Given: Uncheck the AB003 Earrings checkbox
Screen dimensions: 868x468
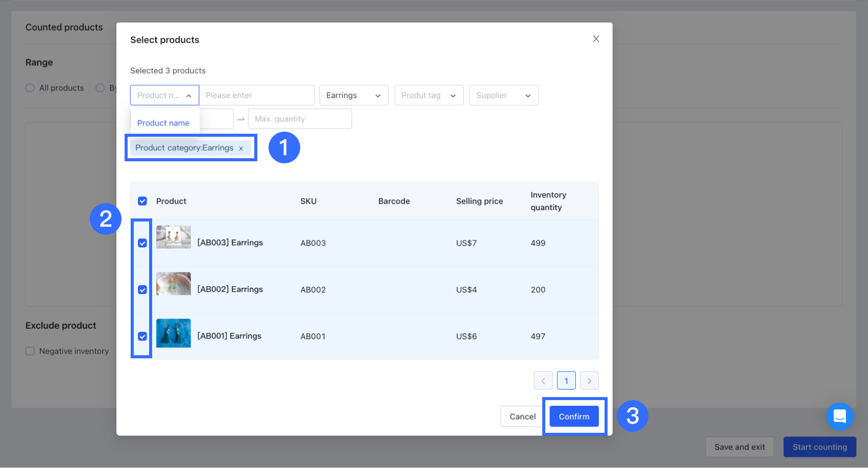Looking at the screenshot, I should 142,243.
